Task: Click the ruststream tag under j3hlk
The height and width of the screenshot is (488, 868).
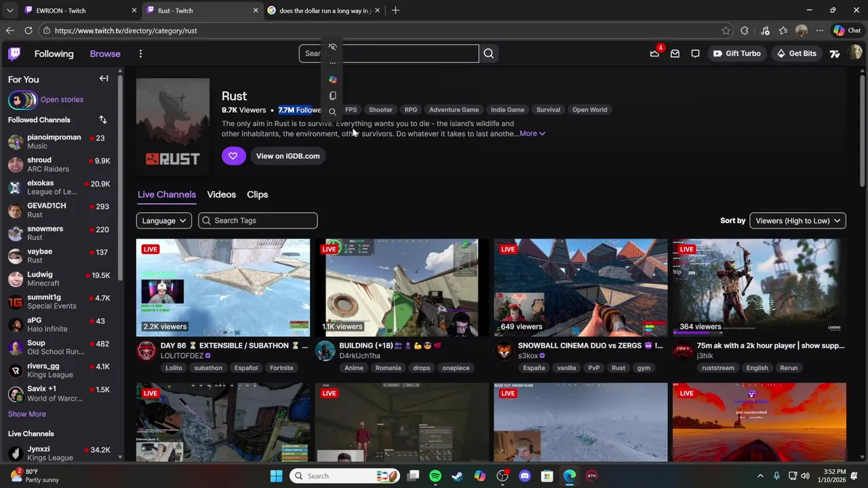Action: click(x=718, y=368)
